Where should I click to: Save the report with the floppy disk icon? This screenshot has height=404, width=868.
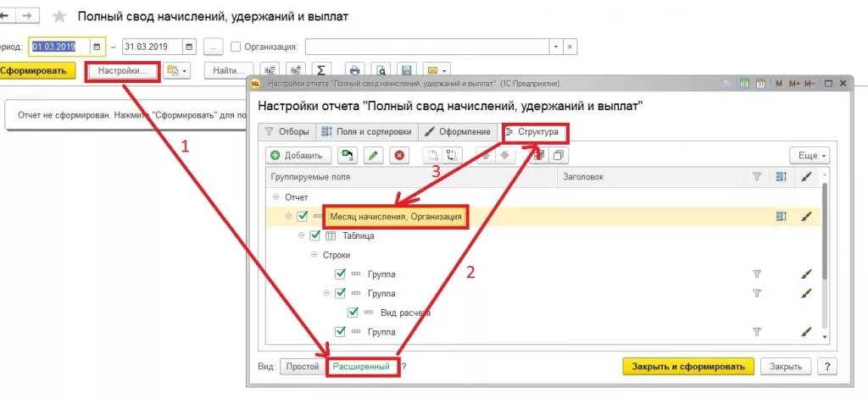[407, 71]
